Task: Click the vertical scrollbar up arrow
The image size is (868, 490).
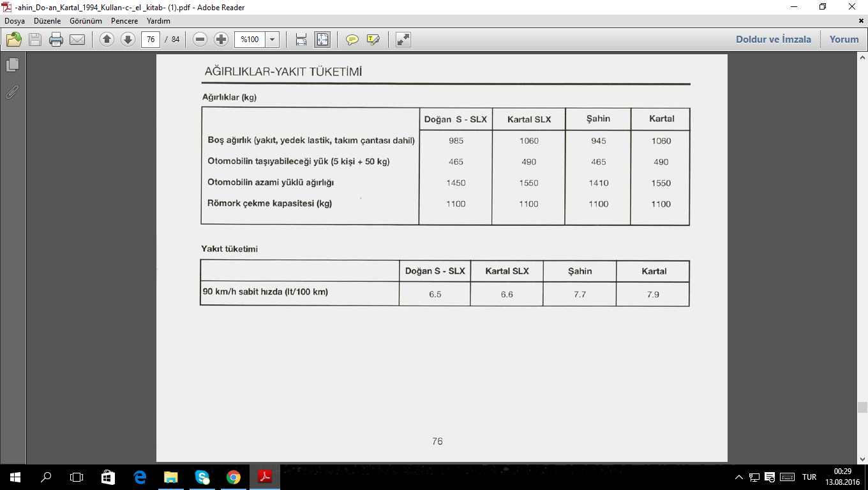Action: (x=862, y=58)
